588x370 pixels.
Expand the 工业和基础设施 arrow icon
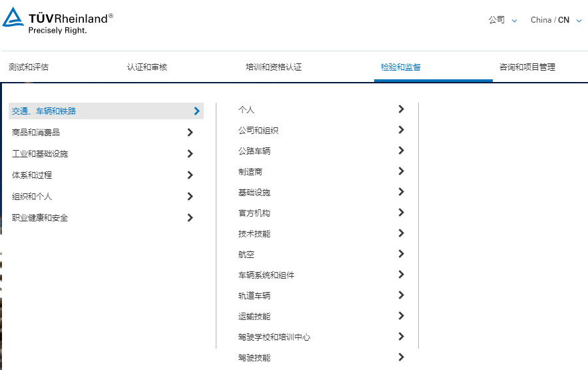(x=190, y=154)
